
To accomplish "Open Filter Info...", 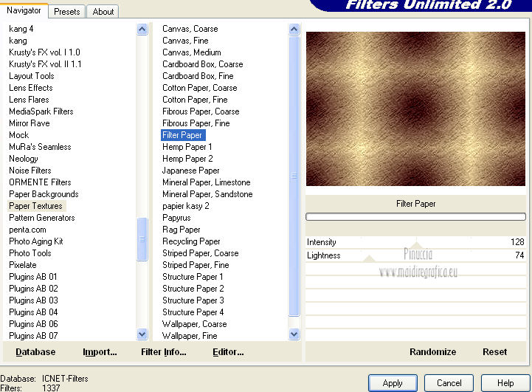I will pos(164,352).
